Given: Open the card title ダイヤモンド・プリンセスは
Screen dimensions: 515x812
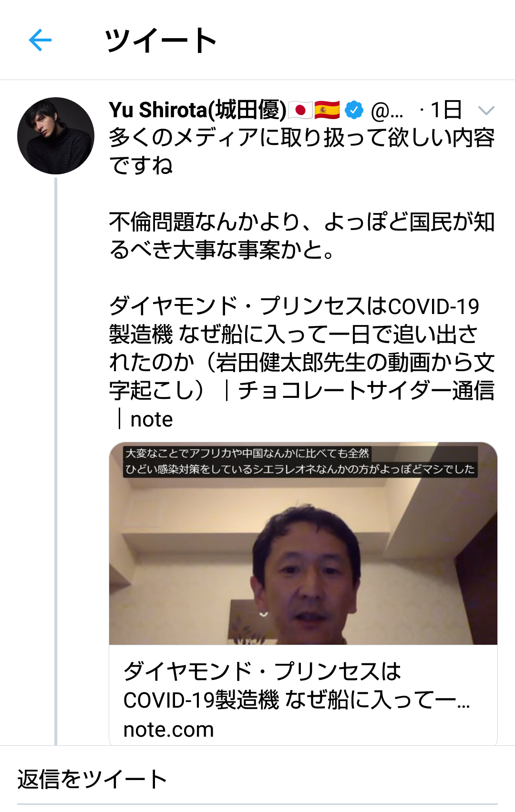Looking at the screenshot, I should 262,671.
